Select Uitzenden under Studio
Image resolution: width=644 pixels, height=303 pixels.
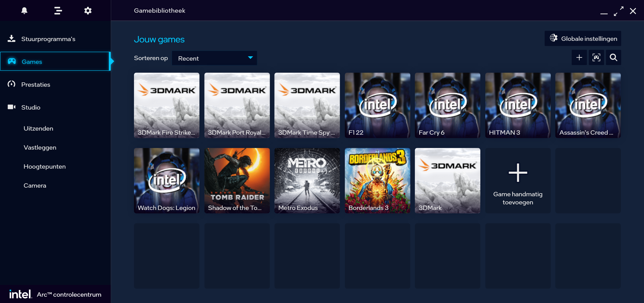tap(38, 129)
